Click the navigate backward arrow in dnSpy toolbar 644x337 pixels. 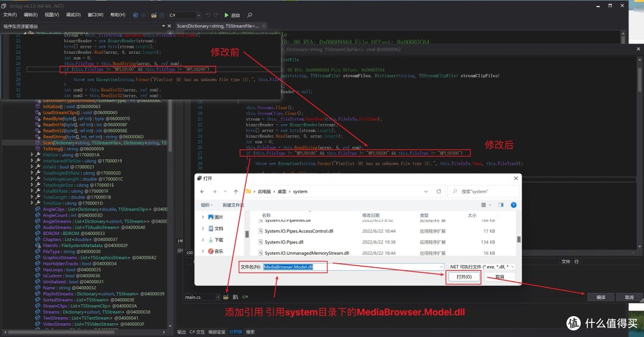135,15
